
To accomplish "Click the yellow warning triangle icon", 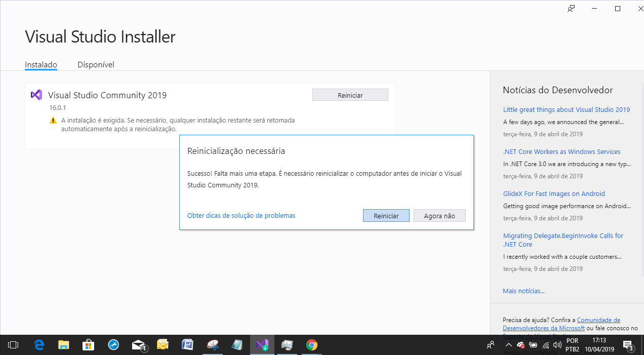I will (x=53, y=121).
